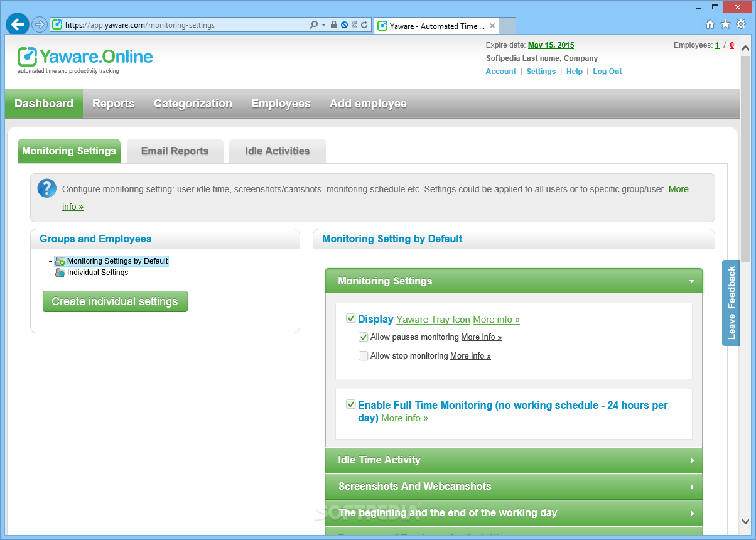Click the Log Out link

coord(607,72)
